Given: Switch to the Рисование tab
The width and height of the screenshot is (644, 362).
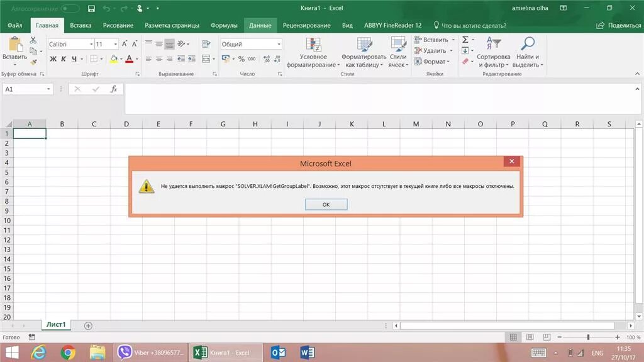Looking at the screenshot, I should coord(118,25).
